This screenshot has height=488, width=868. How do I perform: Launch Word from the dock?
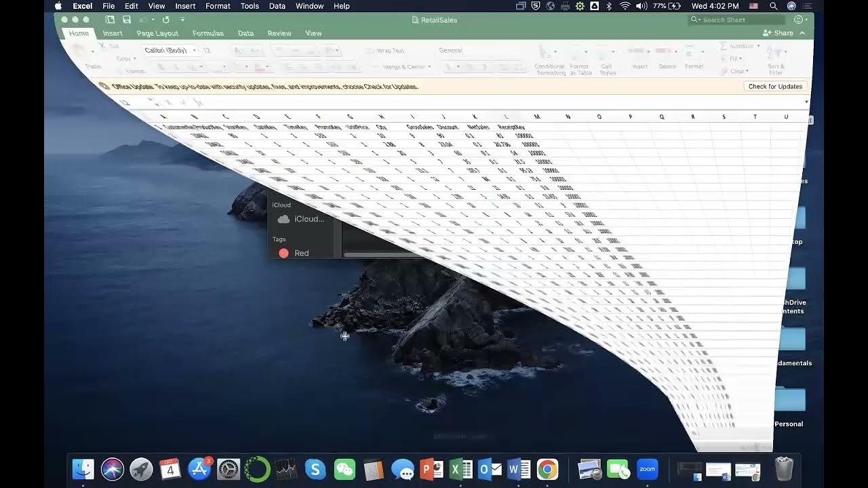(519, 469)
